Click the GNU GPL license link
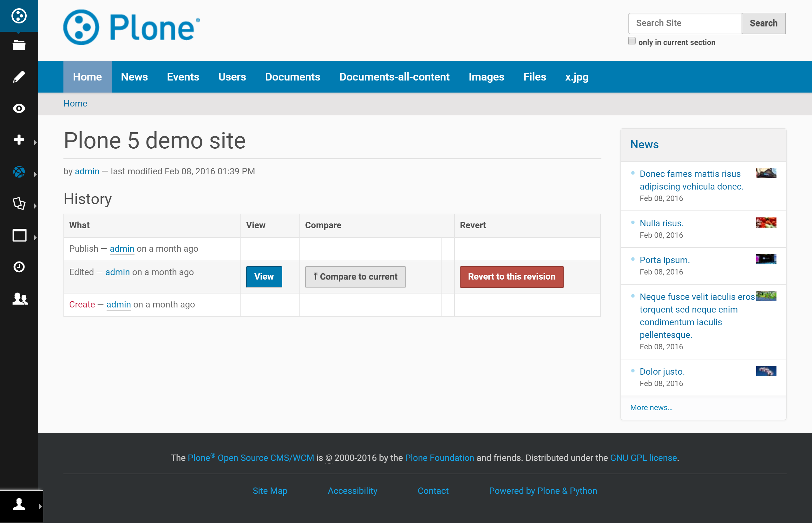The width and height of the screenshot is (812, 523). tap(644, 458)
